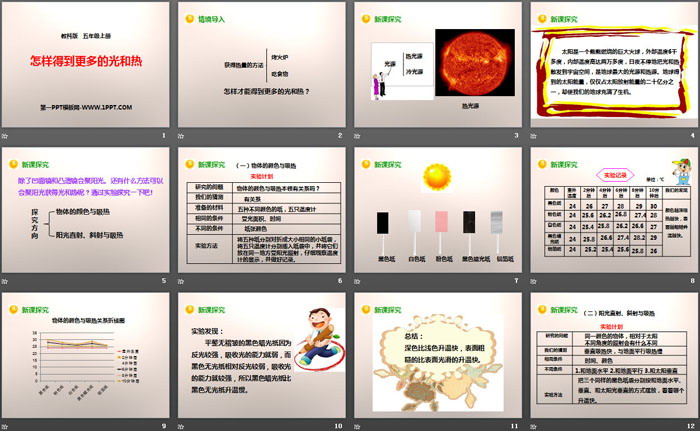
Task: Click animation star icon under slide 11
Action: click(357, 427)
